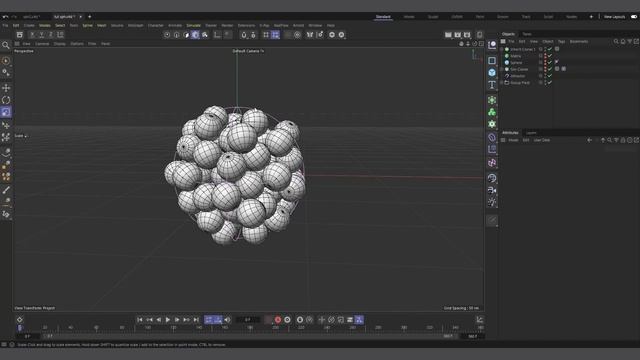Viewport: 640px width, 360px height.
Task: Click the search magnifier in left toolbar
Action: (6, 45)
